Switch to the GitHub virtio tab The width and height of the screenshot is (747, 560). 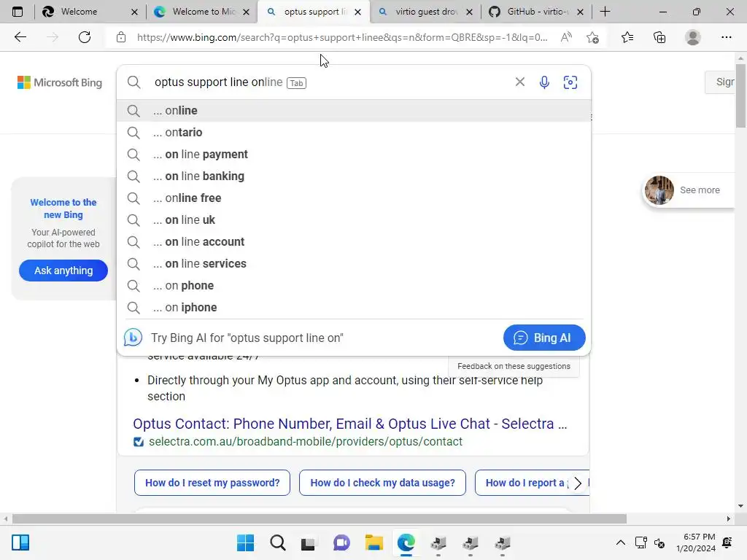(537, 12)
